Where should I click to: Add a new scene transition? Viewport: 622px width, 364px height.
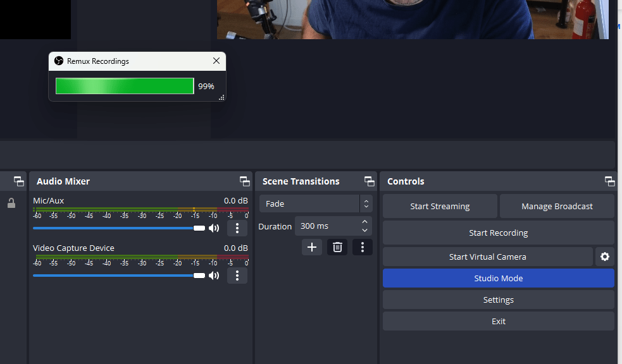312,247
